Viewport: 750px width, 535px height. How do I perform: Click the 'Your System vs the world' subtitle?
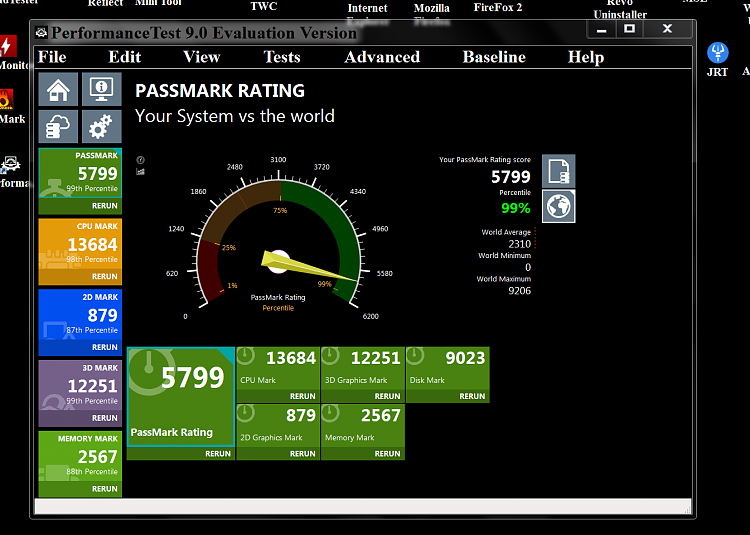tap(235, 116)
